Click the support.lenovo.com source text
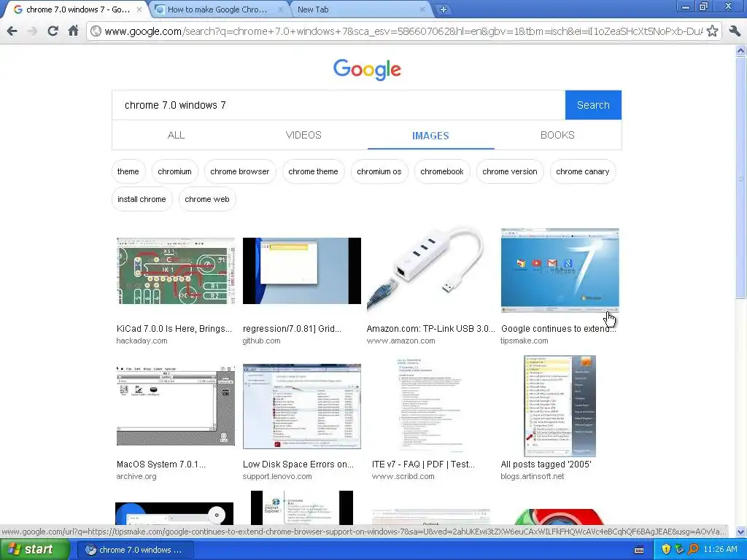This screenshot has height=560, width=747. click(x=277, y=477)
